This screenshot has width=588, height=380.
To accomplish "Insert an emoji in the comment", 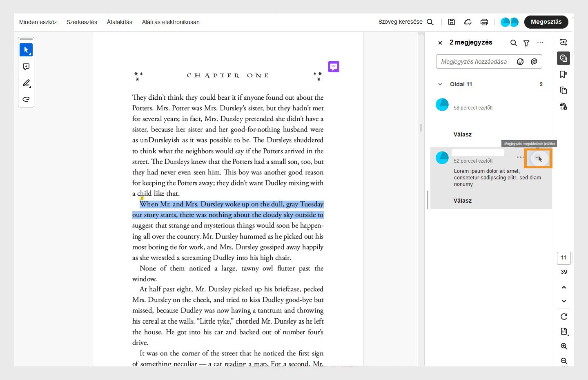I will 520,62.
